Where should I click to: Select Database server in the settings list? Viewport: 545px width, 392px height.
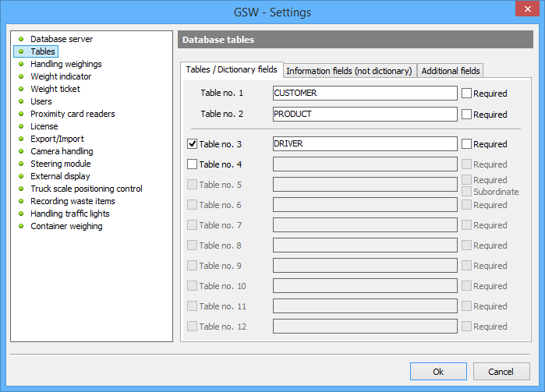point(62,39)
